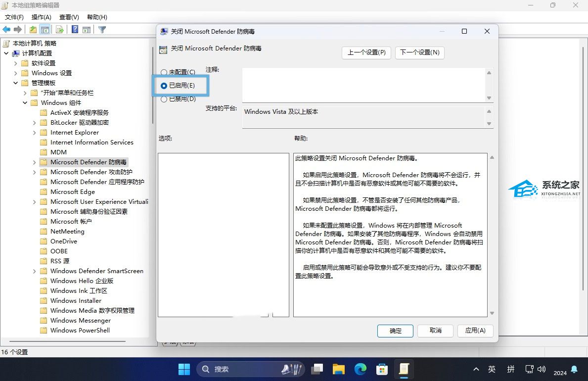
Task: Click the volume speaker tray icon
Action: pyautogui.click(x=542, y=369)
